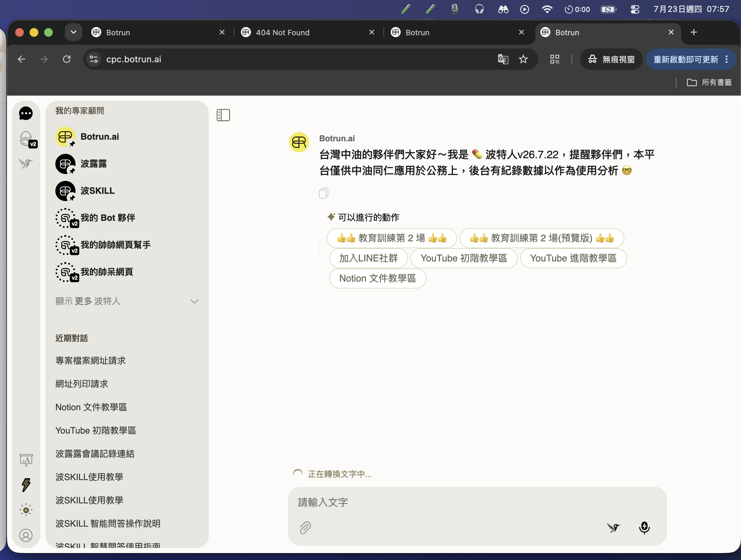
Task: Open the tab search dropdown arrow
Action: [x=73, y=32]
